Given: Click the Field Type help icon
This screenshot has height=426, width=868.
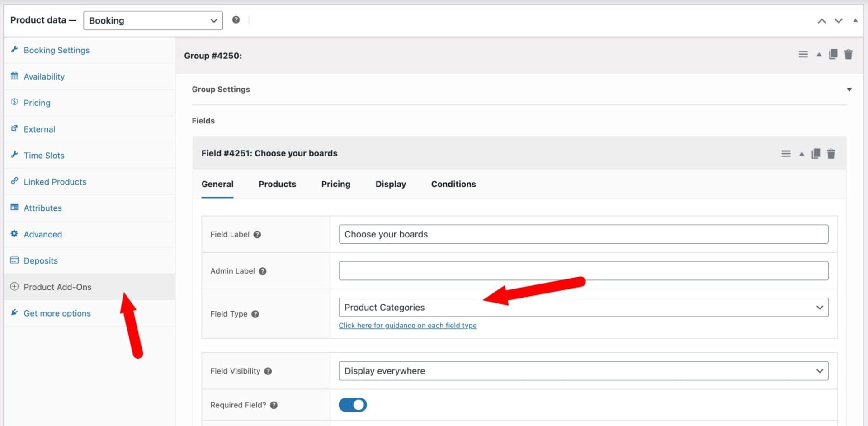Looking at the screenshot, I should pyautogui.click(x=255, y=314).
